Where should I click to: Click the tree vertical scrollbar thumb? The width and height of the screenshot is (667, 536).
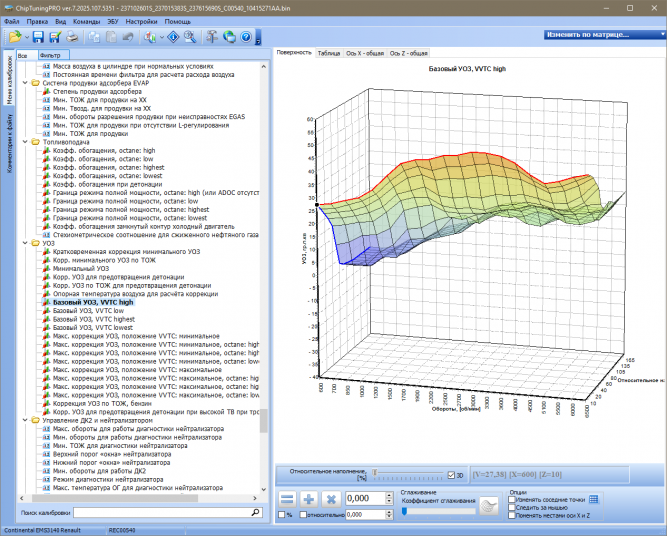coord(264,421)
